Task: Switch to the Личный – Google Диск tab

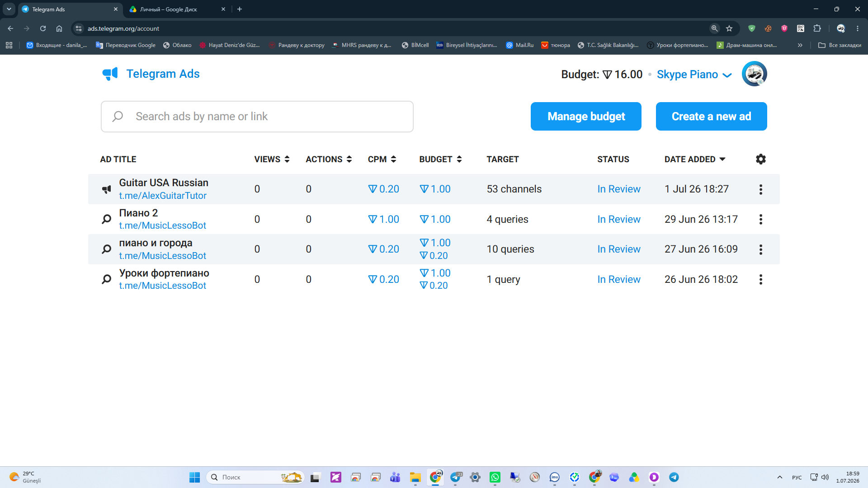Action: pyautogui.click(x=176, y=9)
